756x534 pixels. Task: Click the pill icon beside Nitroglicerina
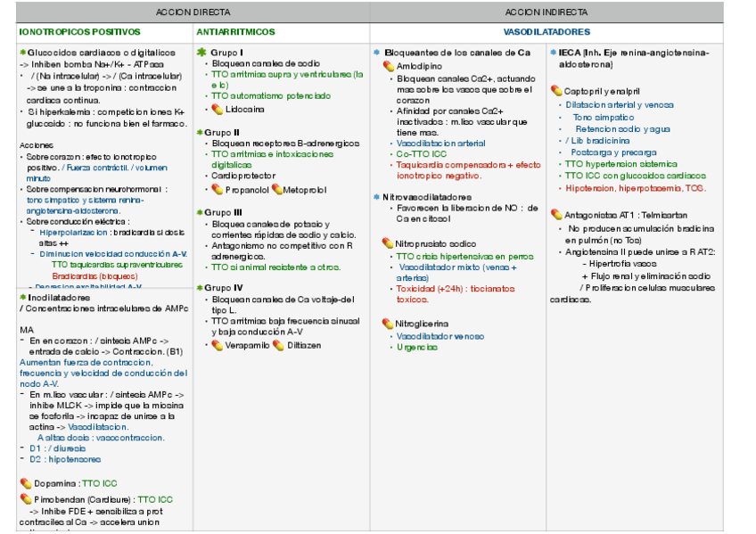pos(387,324)
